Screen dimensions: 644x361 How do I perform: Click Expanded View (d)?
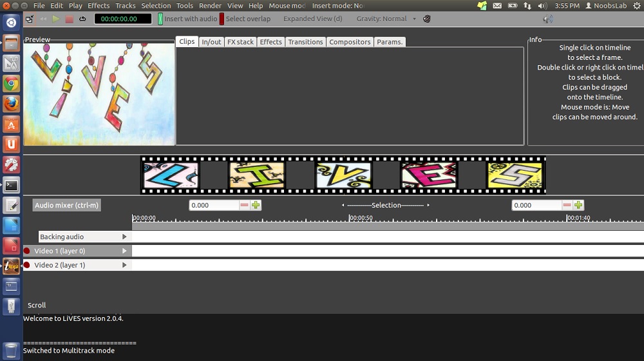pos(312,19)
